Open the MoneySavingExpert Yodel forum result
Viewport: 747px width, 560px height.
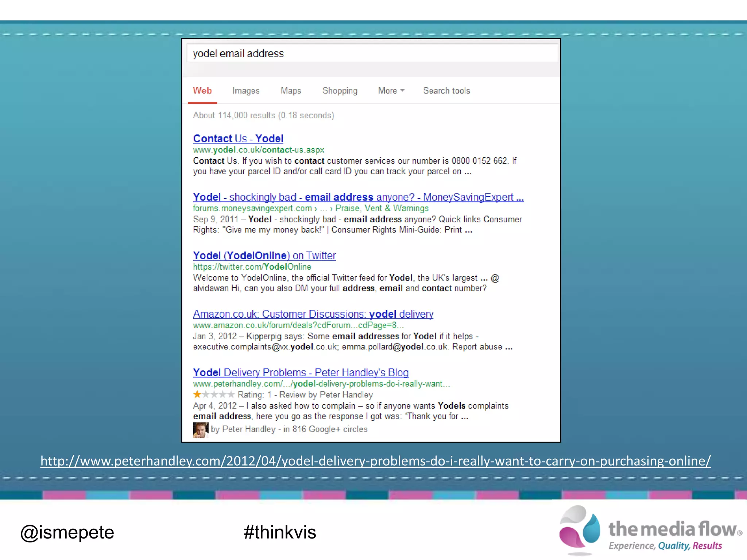tap(358, 197)
